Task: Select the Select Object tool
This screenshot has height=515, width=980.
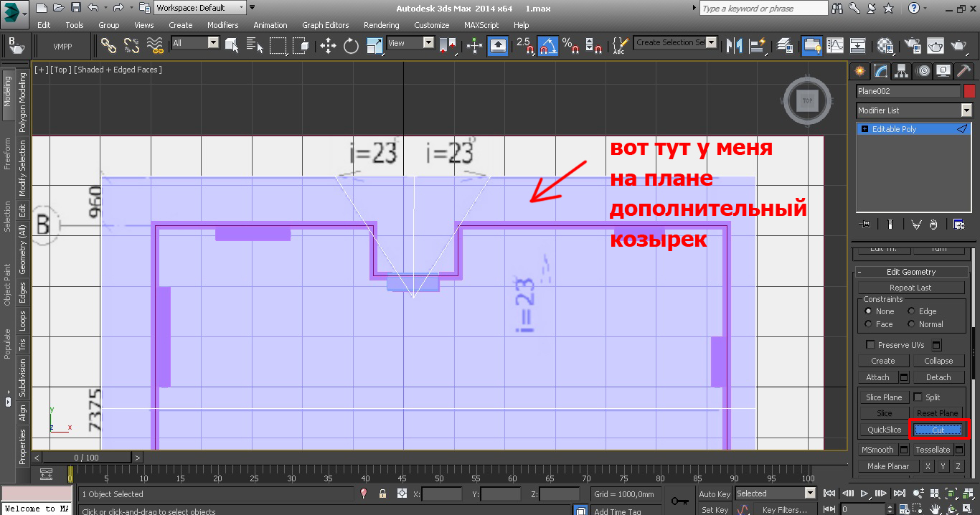Action: tap(232, 46)
